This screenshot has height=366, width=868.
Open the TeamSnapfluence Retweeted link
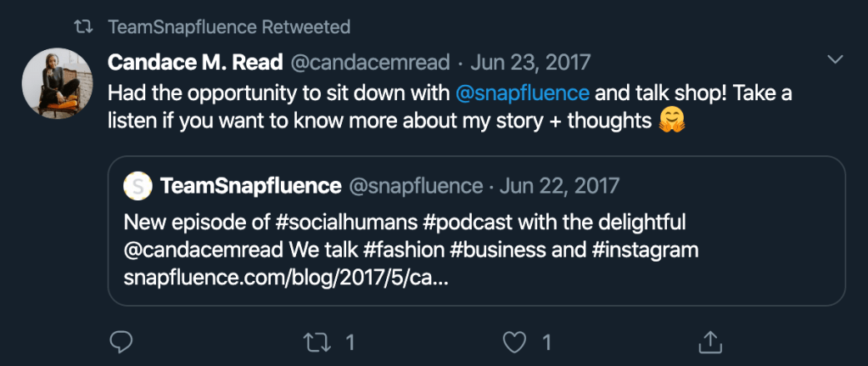tap(229, 27)
